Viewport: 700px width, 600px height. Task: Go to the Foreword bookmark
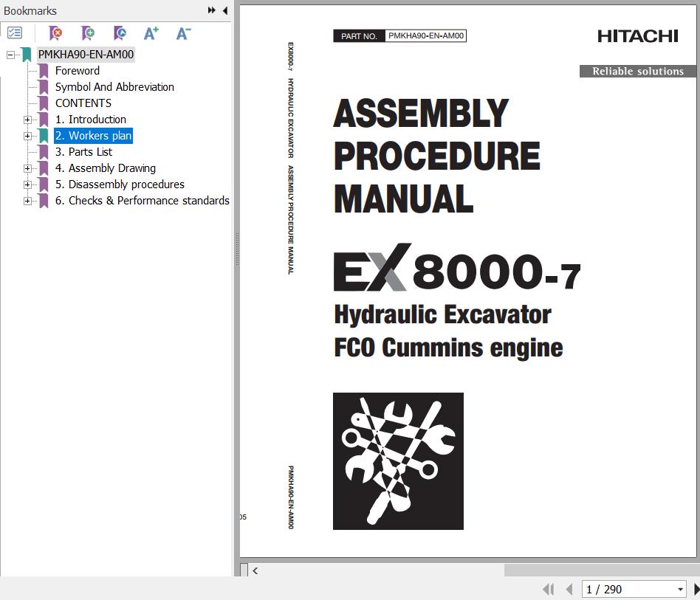(78, 71)
